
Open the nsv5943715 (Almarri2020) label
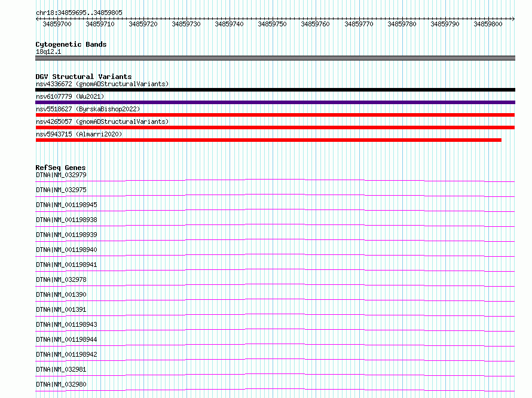79,134
